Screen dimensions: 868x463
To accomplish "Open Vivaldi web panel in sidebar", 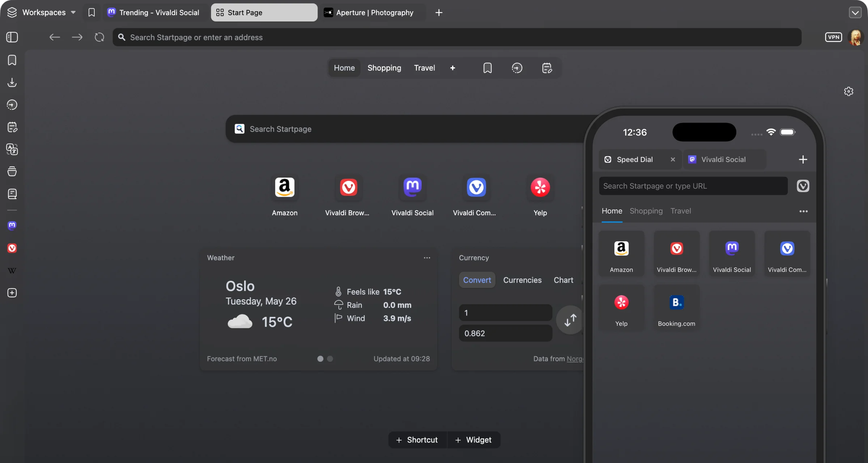I will click(12, 248).
